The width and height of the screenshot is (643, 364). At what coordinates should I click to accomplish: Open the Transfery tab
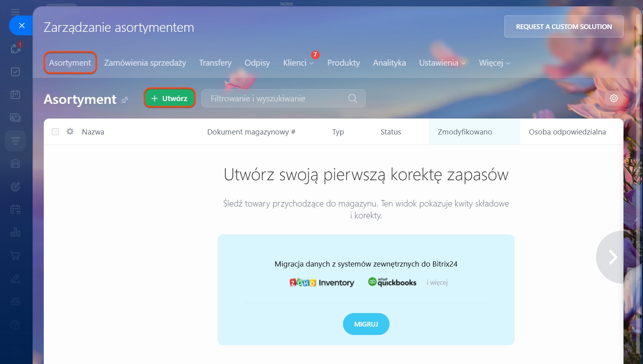215,63
